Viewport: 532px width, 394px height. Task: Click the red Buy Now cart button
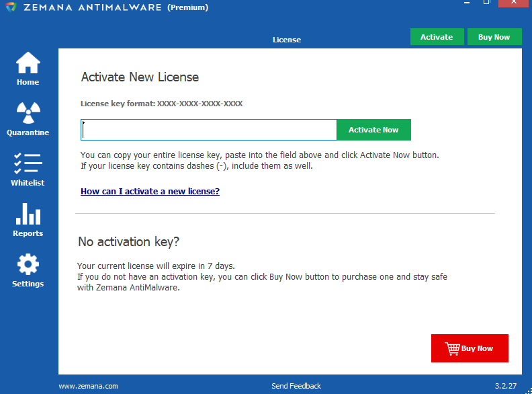point(470,348)
